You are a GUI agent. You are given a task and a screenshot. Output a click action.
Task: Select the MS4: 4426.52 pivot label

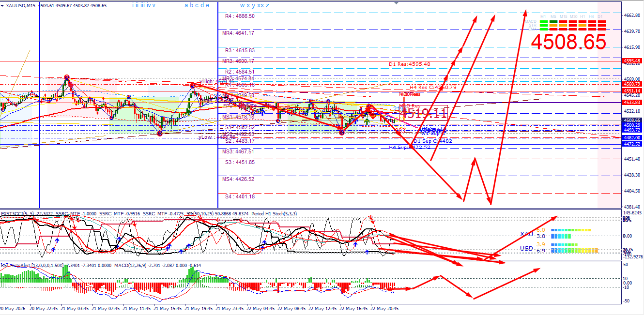point(238,180)
